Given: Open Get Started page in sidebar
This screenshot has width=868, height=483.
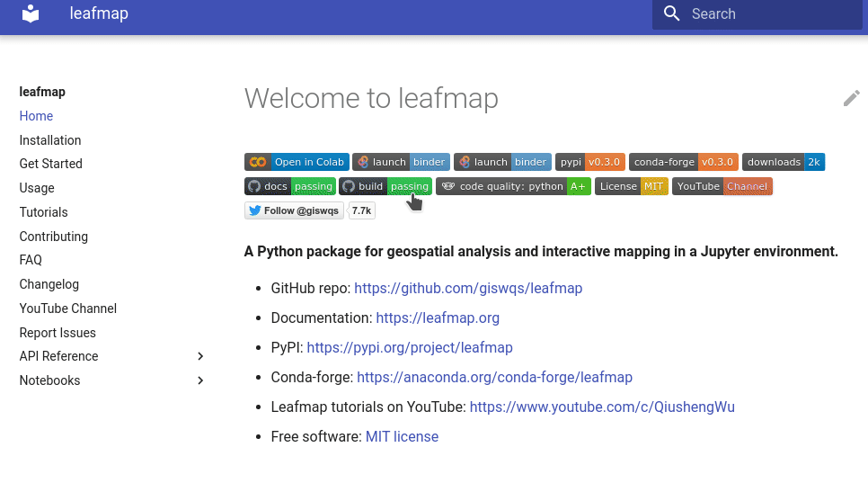Looking at the screenshot, I should 50,164.
